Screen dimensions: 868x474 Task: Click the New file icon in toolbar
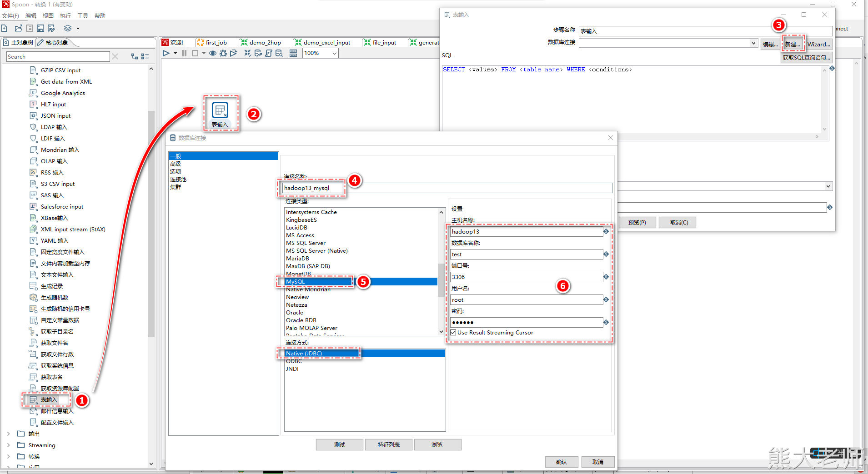pos(5,28)
